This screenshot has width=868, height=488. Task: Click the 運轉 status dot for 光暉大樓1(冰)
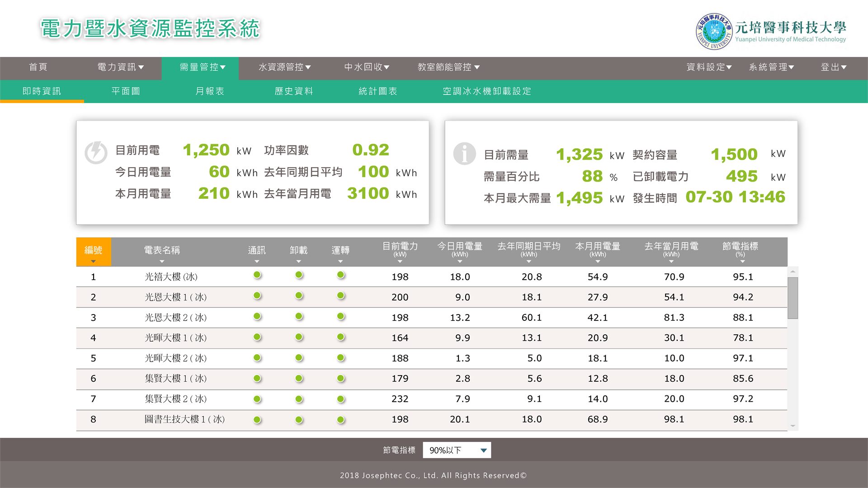341,337
